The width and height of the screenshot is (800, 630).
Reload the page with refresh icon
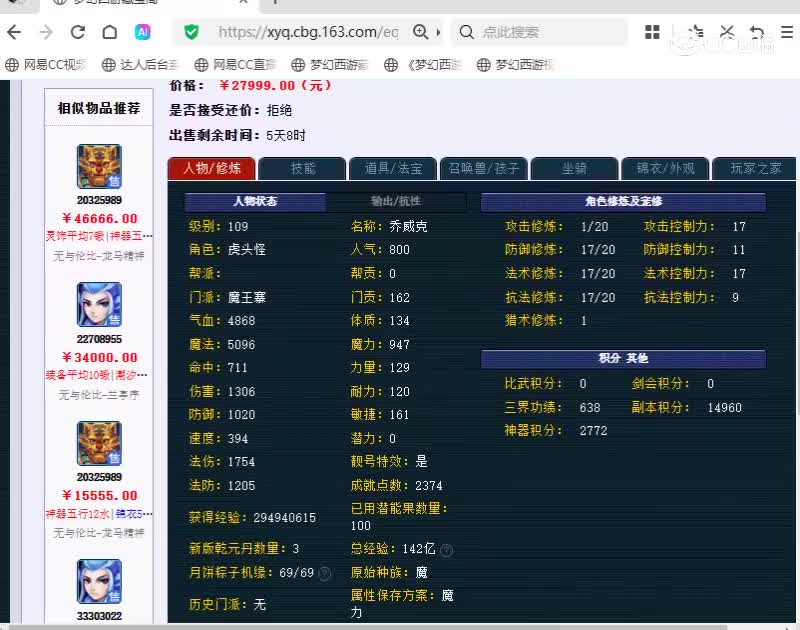(x=78, y=32)
